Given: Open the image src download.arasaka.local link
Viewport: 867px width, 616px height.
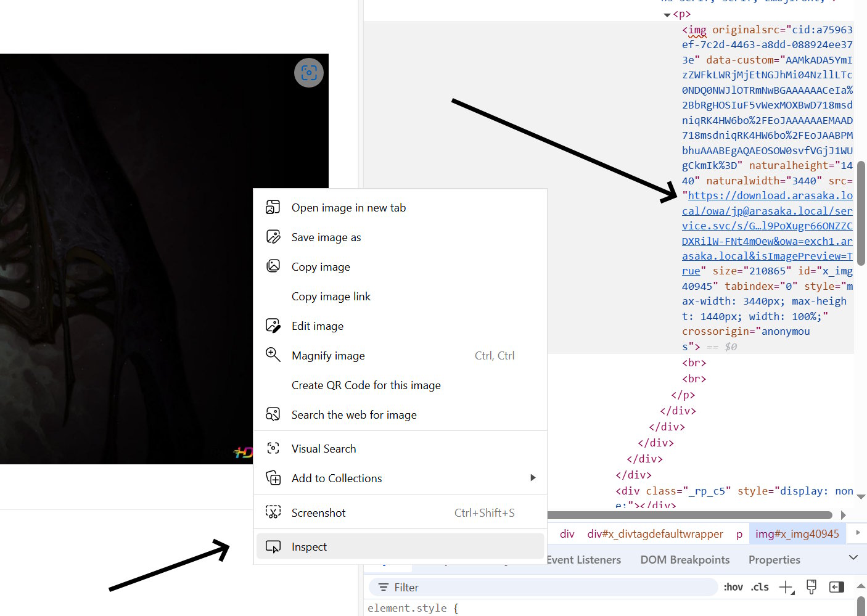Looking at the screenshot, I should (770, 196).
